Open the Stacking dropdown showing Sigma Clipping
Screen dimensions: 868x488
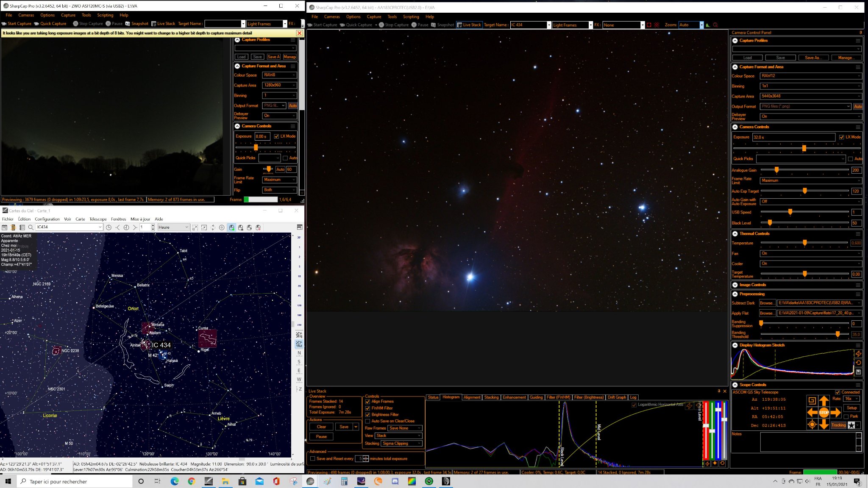tap(401, 444)
